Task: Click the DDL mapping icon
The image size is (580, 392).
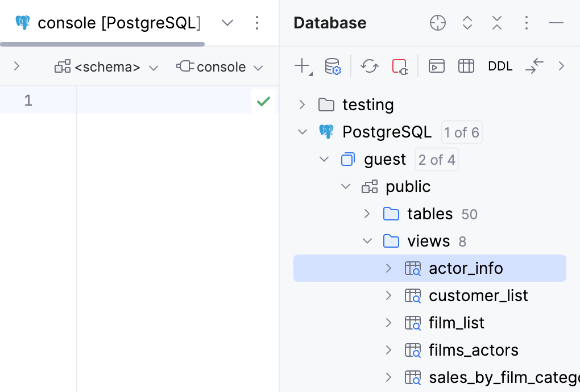Action: [x=500, y=66]
